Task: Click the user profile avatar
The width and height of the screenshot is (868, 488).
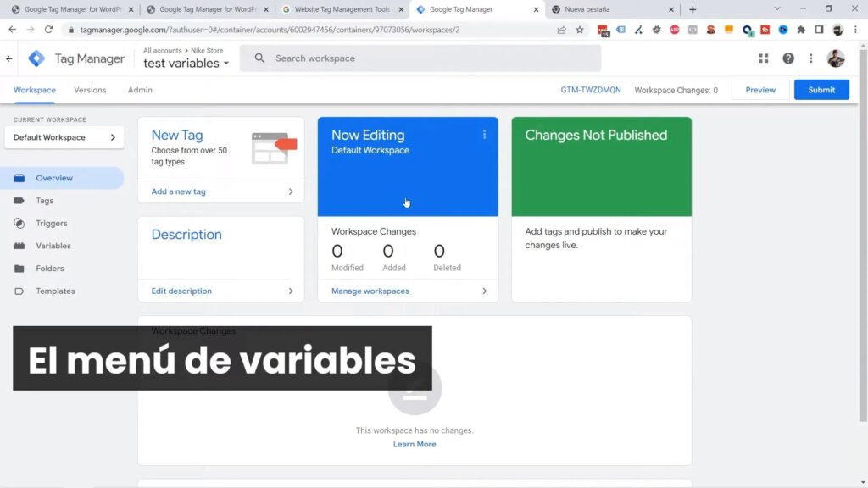Action: (836, 58)
